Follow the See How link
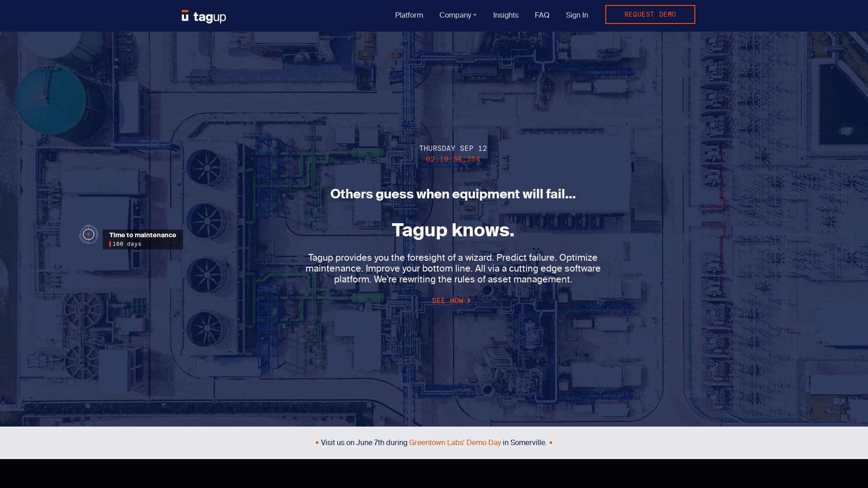868x488 pixels. coord(447,300)
